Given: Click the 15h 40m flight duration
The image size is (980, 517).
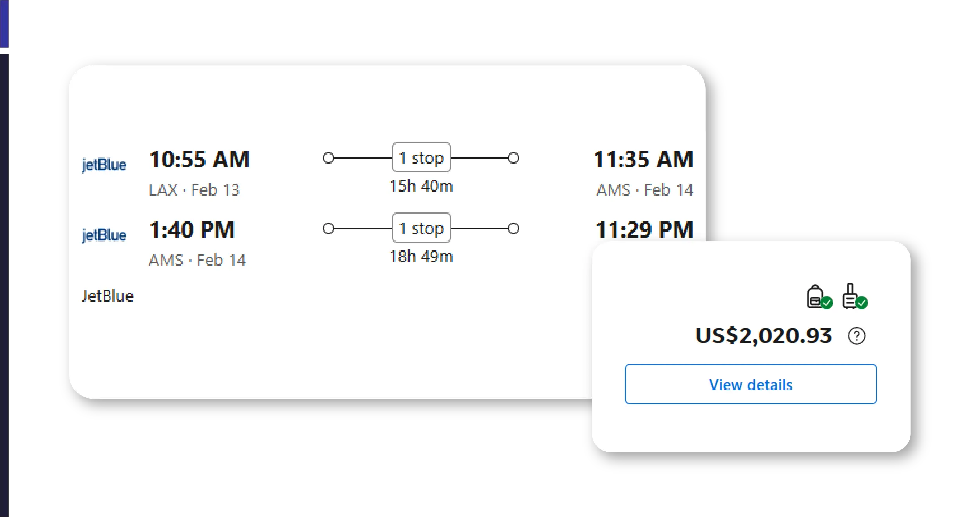Looking at the screenshot, I should [x=421, y=186].
